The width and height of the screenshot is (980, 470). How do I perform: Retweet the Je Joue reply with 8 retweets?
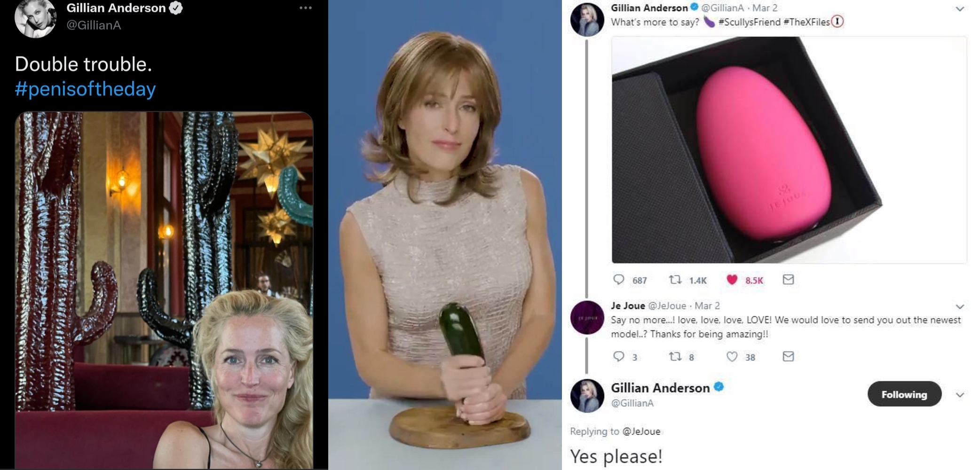[x=675, y=356]
